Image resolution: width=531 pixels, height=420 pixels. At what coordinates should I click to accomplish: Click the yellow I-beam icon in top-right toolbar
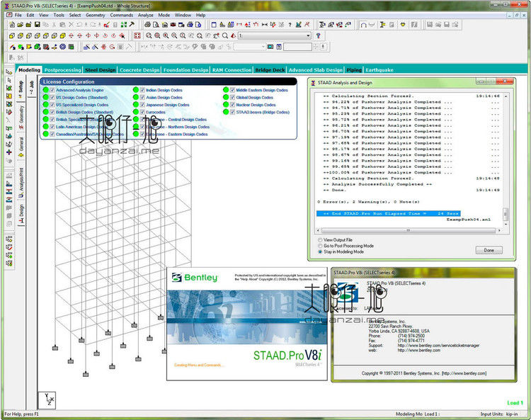tap(382, 25)
